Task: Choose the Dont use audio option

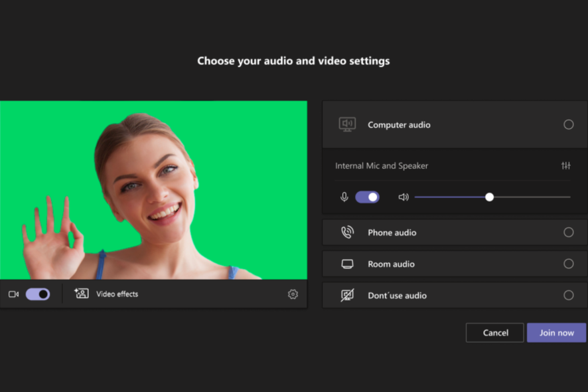Action: (568, 295)
